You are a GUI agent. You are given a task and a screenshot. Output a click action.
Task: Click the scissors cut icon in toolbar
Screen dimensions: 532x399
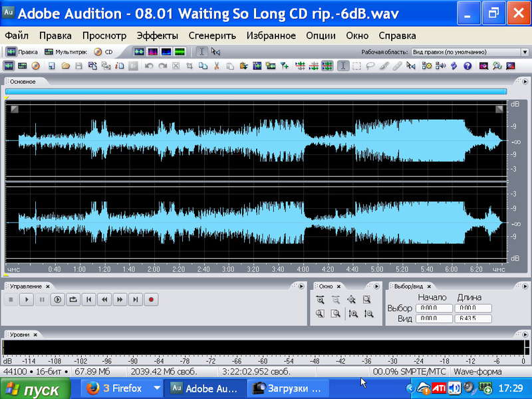pyautogui.click(x=216, y=66)
